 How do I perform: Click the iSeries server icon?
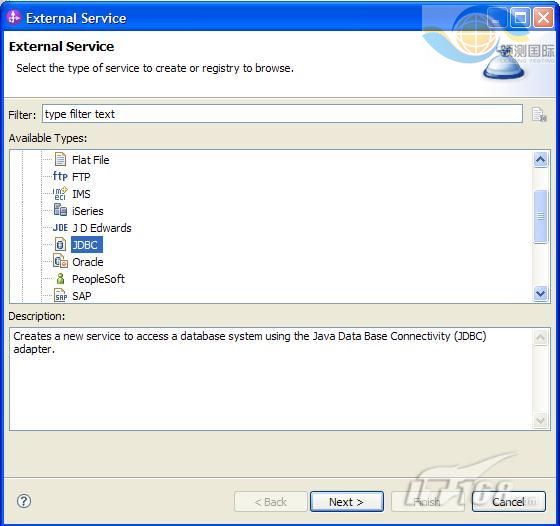(x=60, y=210)
